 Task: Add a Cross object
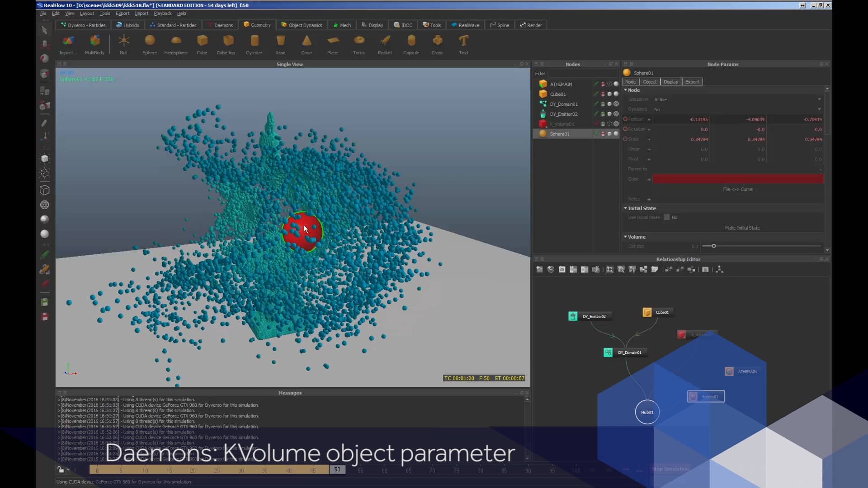tap(437, 45)
